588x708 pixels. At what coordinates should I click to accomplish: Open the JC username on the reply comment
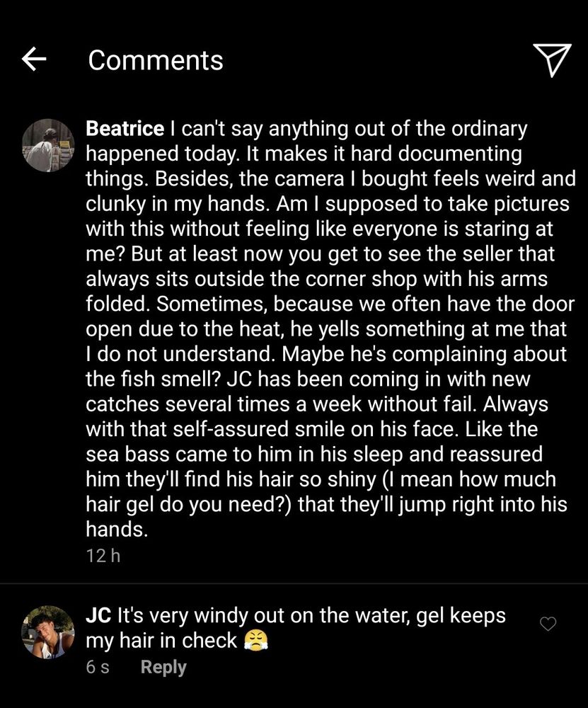coord(98,615)
